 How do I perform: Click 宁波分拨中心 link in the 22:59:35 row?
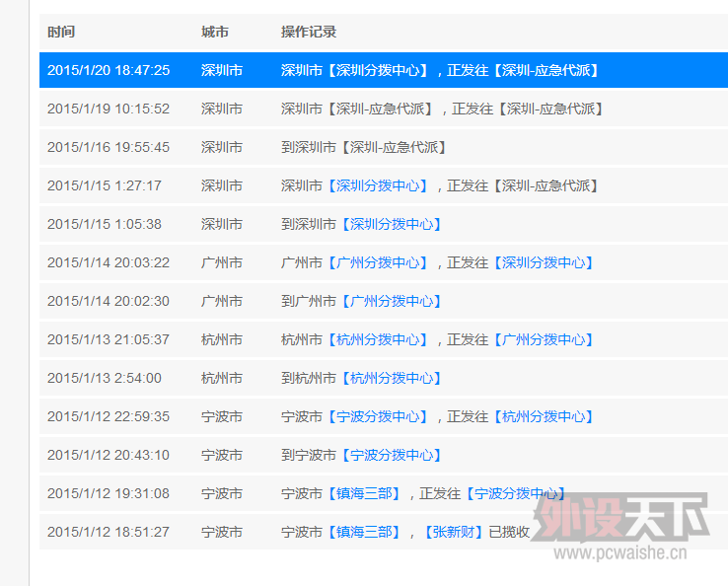pyautogui.click(x=378, y=416)
